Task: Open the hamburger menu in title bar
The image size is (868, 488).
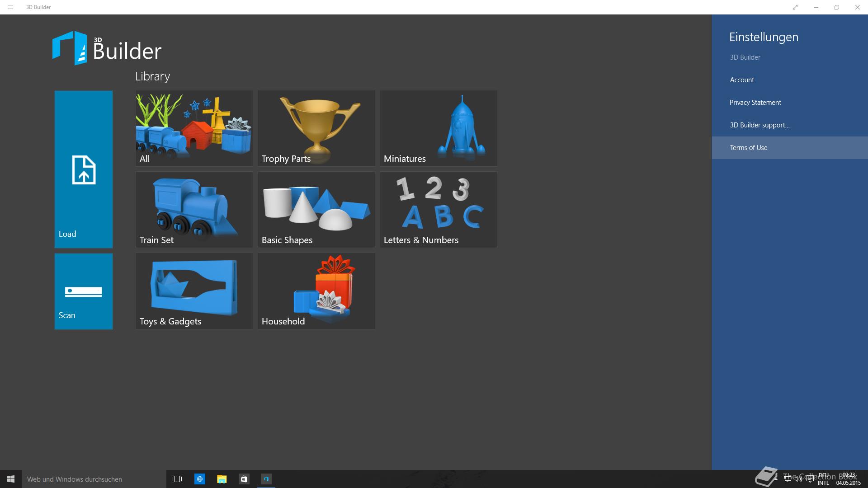Action: 10,7
